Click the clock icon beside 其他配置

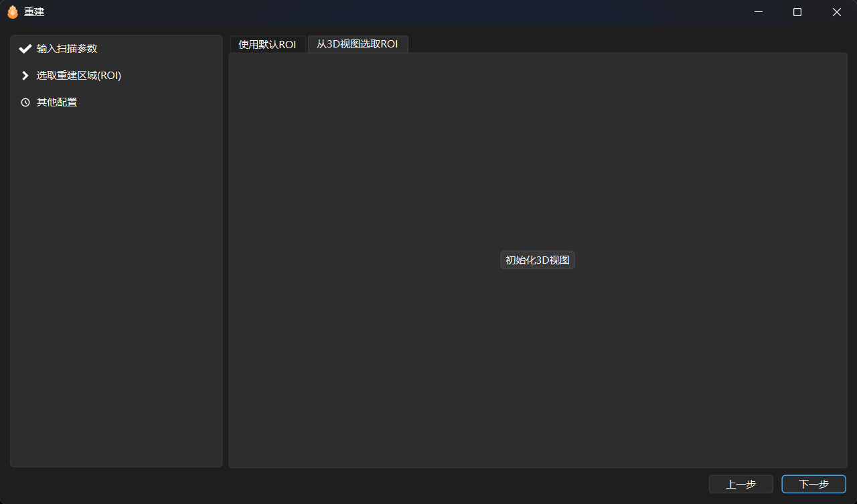coord(25,102)
